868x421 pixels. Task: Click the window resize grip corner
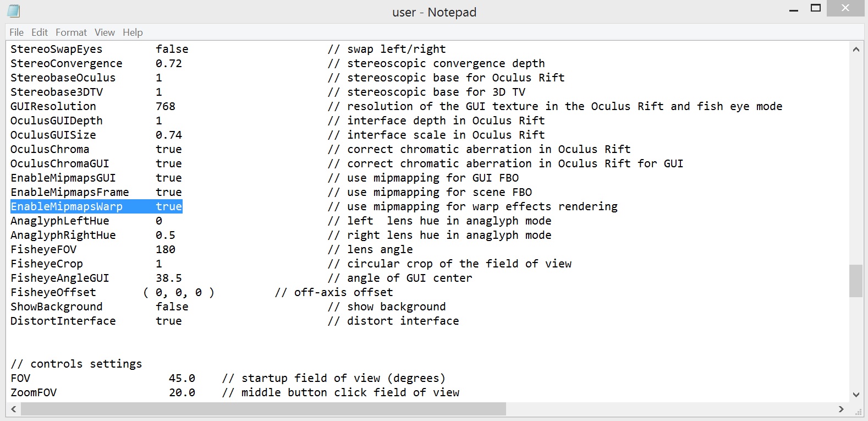click(858, 411)
